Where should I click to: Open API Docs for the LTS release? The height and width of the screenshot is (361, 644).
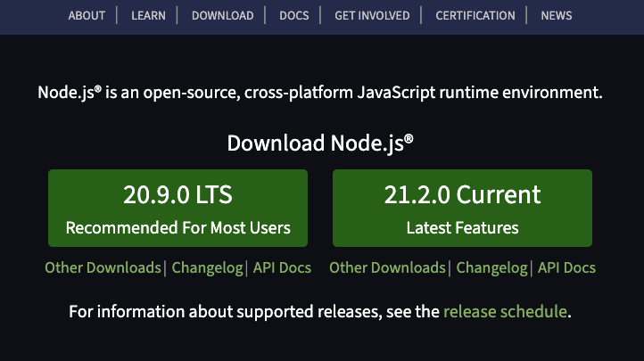click(282, 268)
